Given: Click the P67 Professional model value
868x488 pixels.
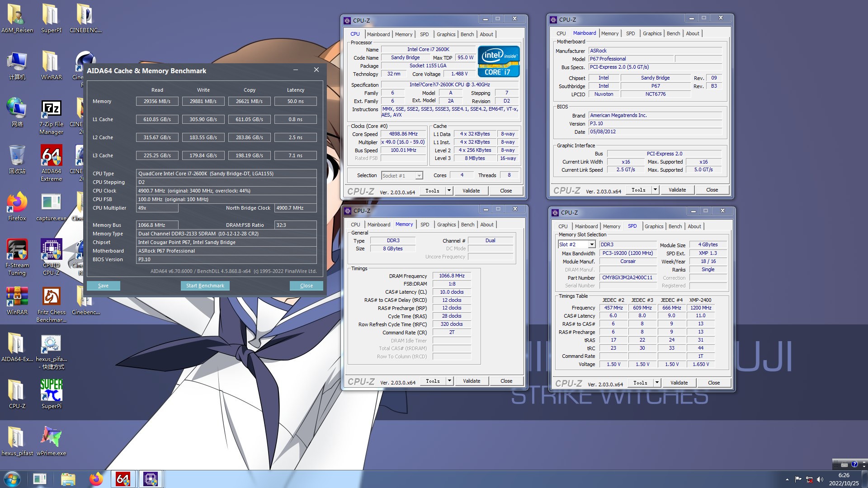Looking at the screenshot, I should click(631, 59).
